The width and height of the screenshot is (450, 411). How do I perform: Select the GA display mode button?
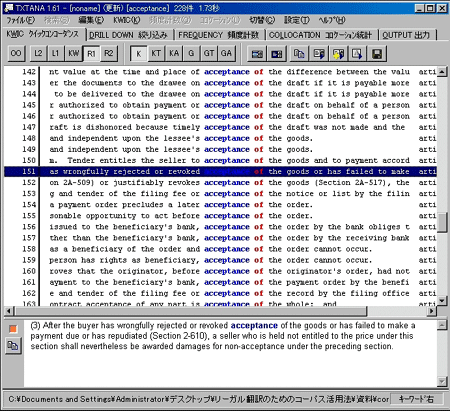click(x=226, y=53)
